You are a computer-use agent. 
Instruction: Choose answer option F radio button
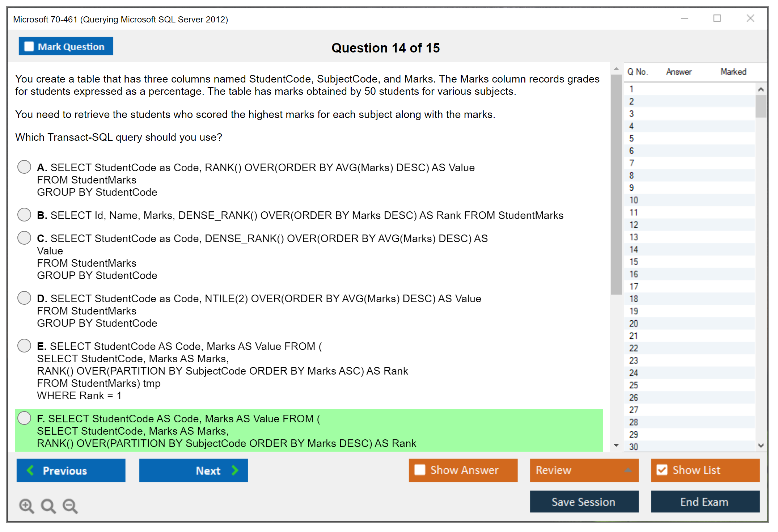(x=24, y=418)
